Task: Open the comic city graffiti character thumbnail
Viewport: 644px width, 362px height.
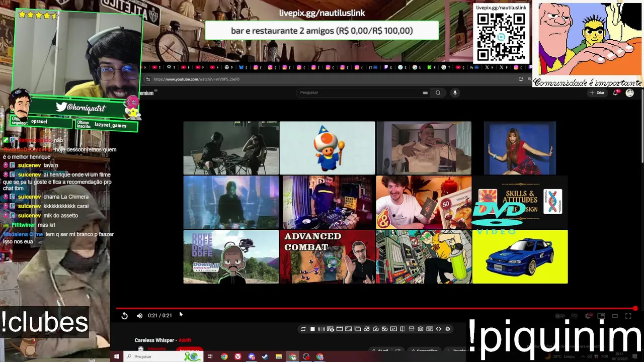Action: click(x=424, y=257)
